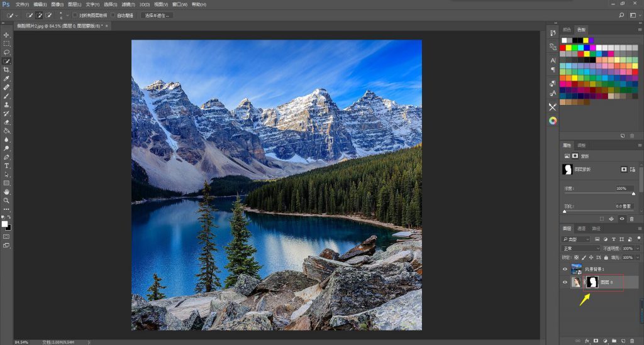Click the layer mask thumbnail of 图层 0
644x345 pixels.
click(591, 283)
